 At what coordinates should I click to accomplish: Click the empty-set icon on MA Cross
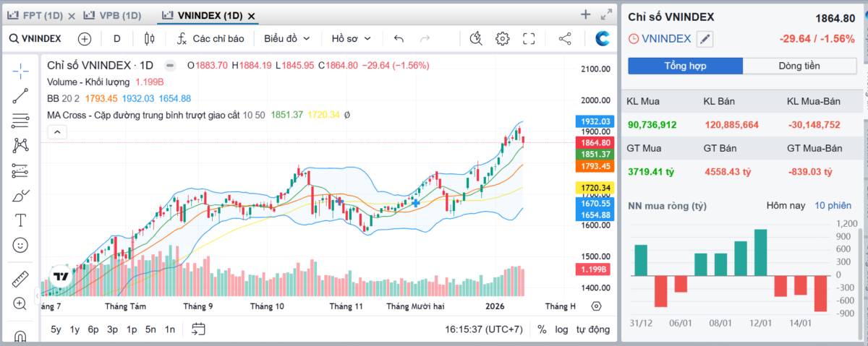point(347,115)
